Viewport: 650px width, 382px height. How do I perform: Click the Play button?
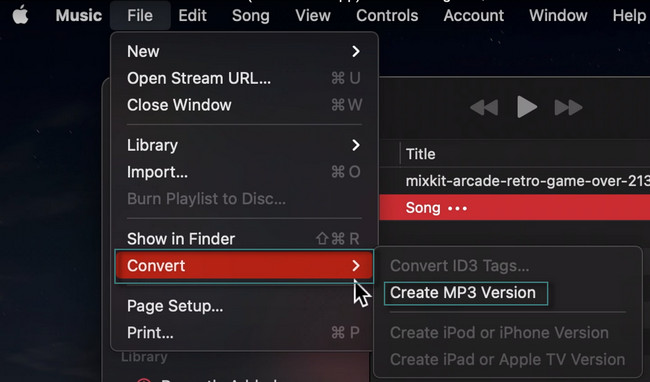526,107
